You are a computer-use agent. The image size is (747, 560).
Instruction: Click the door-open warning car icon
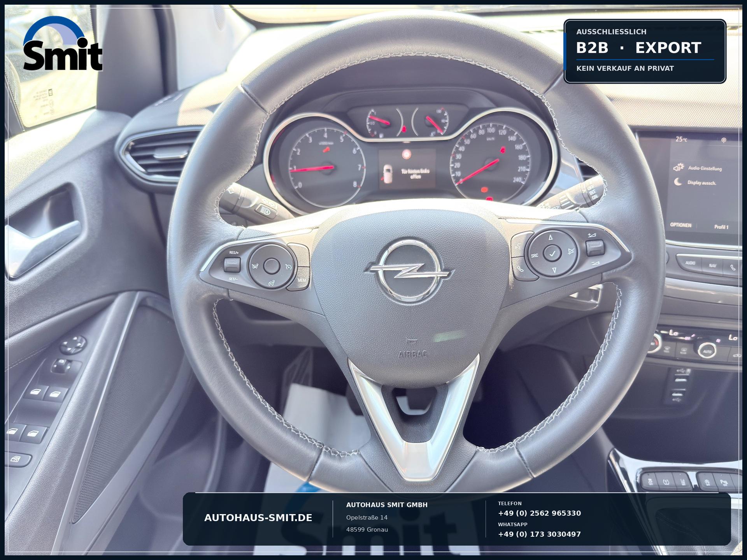click(x=388, y=174)
